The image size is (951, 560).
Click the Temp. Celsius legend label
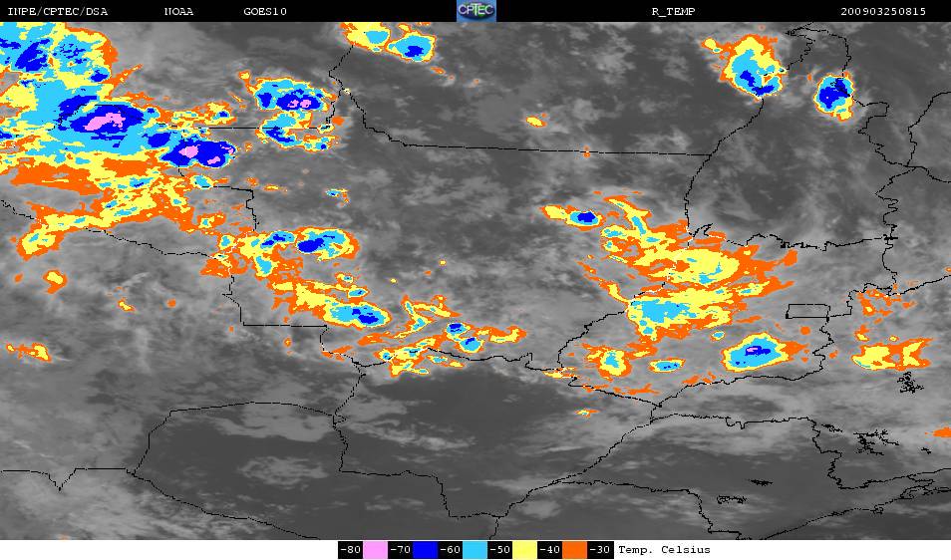(664, 550)
